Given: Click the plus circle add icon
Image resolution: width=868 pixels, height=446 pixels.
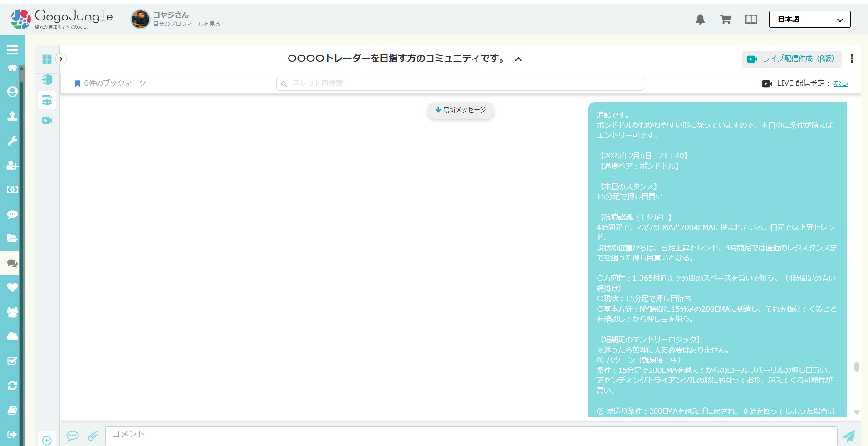Looking at the screenshot, I should [x=47, y=441].
